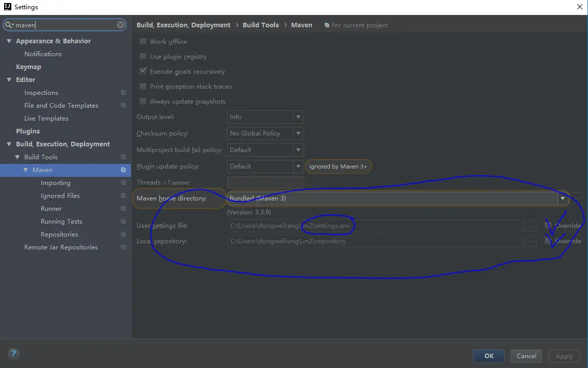Click project-level icon beside Running Tests
This screenshot has height=368, width=588.
point(123,221)
